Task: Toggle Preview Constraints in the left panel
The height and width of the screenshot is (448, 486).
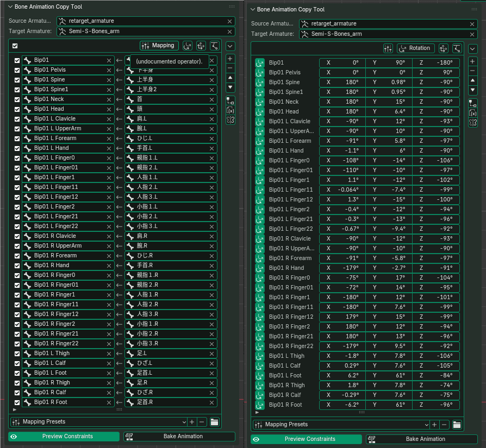Action: (64, 437)
